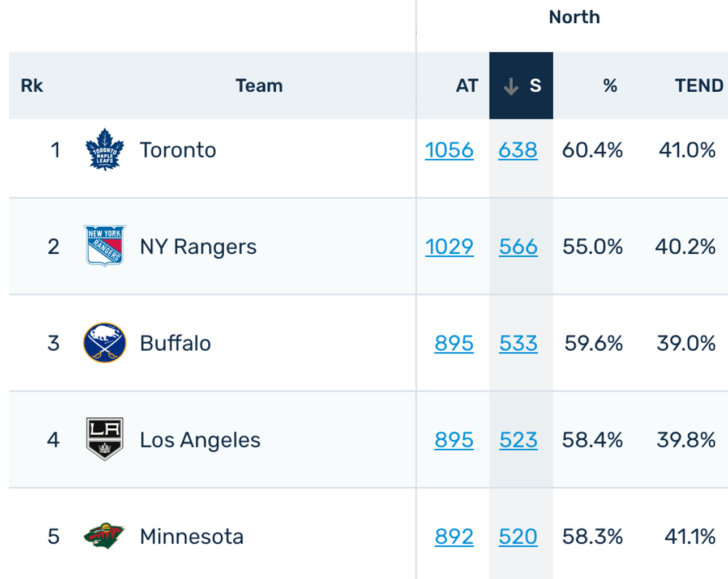Click the sort arrow in S column
This screenshot has height=579, width=728.
tap(511, 86)
